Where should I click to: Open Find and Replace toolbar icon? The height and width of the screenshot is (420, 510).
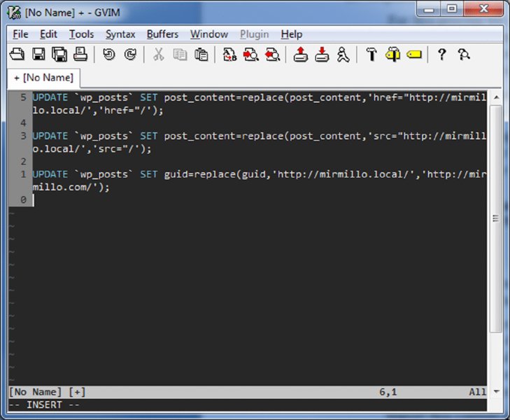(x=229, y=55)
